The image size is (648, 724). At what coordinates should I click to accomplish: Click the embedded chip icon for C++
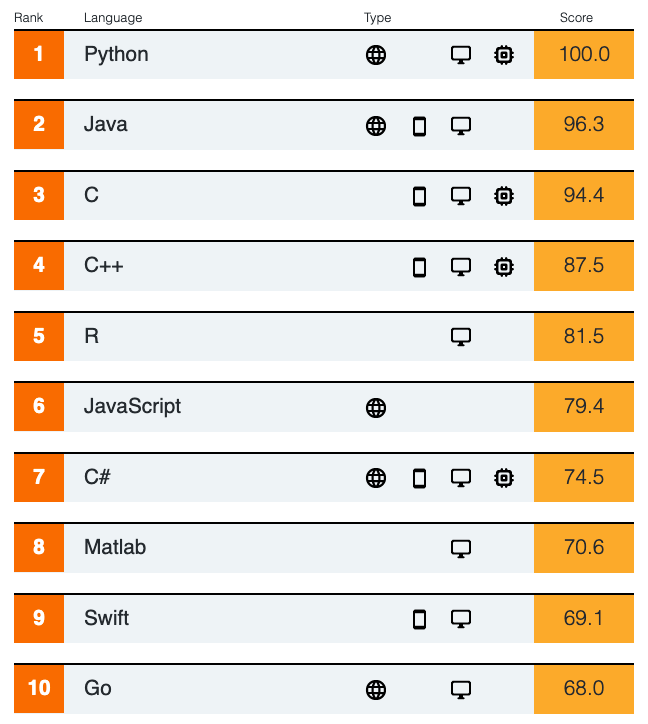click(503, 267)
